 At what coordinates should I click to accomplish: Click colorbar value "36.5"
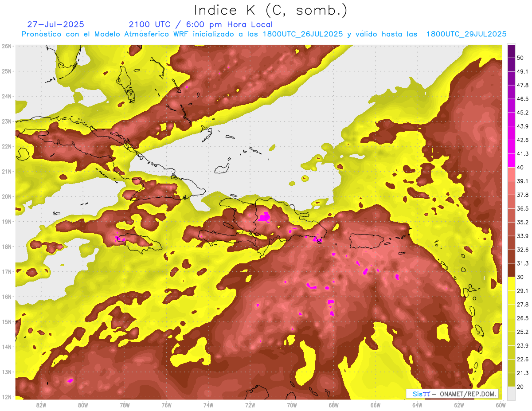pos(523,208)
